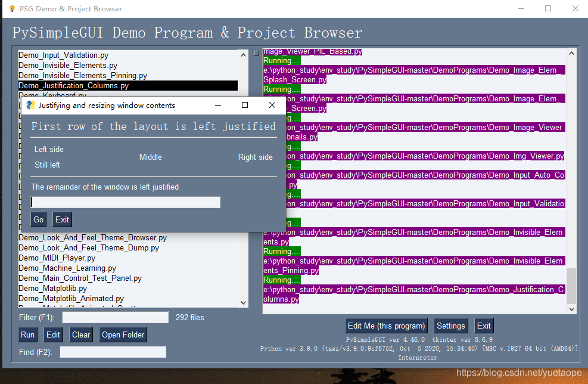Select Demo_Look_And_Feel_Theme_Dump.py

[x=128, y=247]
